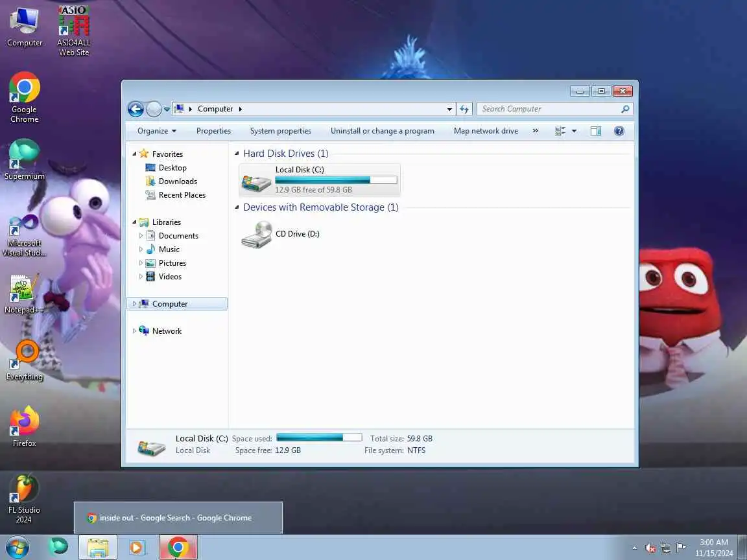Expand the Pictures library node

point(141,263)
